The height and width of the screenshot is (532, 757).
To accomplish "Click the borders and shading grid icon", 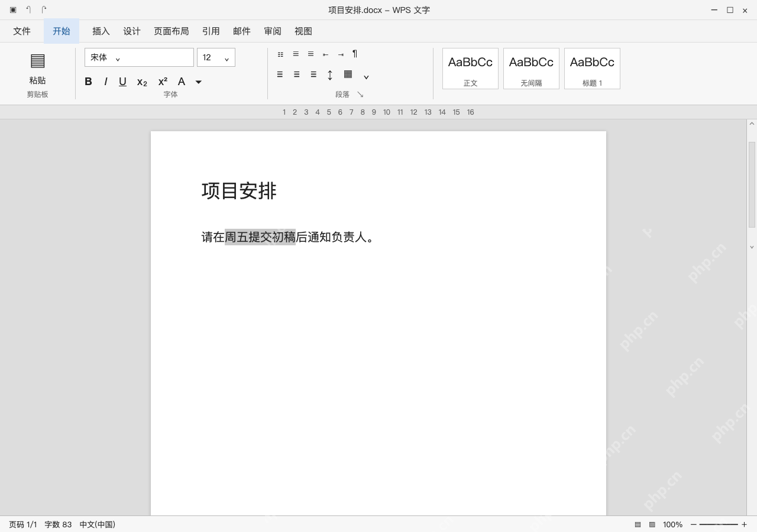I will (x=348, y=74).
